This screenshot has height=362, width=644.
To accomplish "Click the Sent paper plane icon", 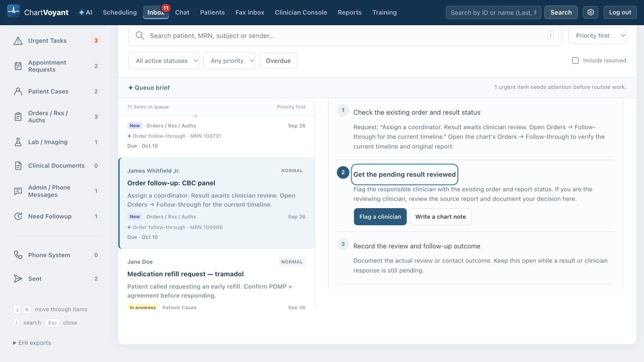I will click(x=18, y=279).
